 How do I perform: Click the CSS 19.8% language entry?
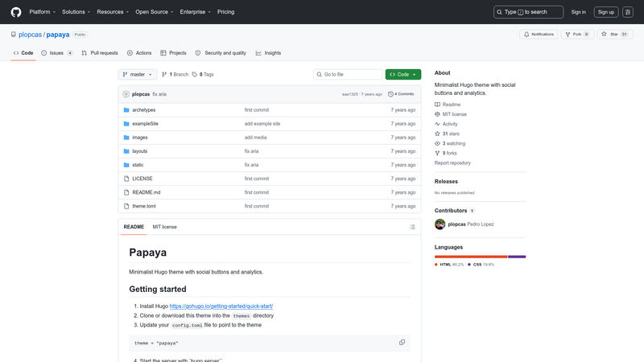pos(481,265)
